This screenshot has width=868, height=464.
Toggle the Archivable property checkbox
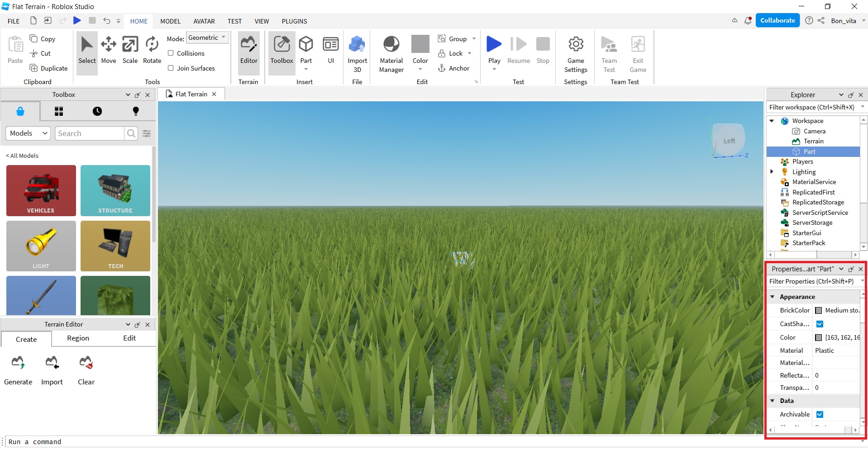pyautogui.click(x=820, y=414)
